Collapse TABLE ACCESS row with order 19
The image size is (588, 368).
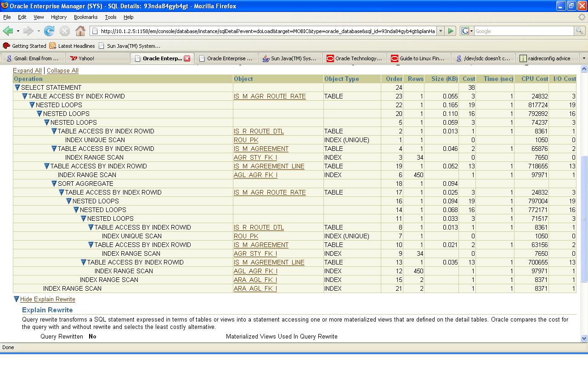46,166
